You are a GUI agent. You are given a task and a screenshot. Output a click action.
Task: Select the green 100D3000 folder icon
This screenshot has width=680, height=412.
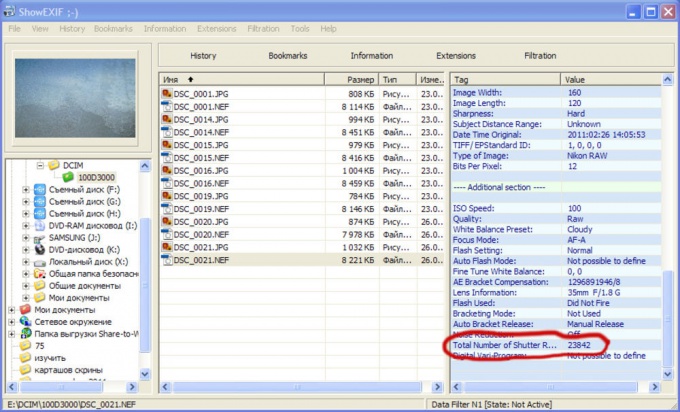coord(68,177)
